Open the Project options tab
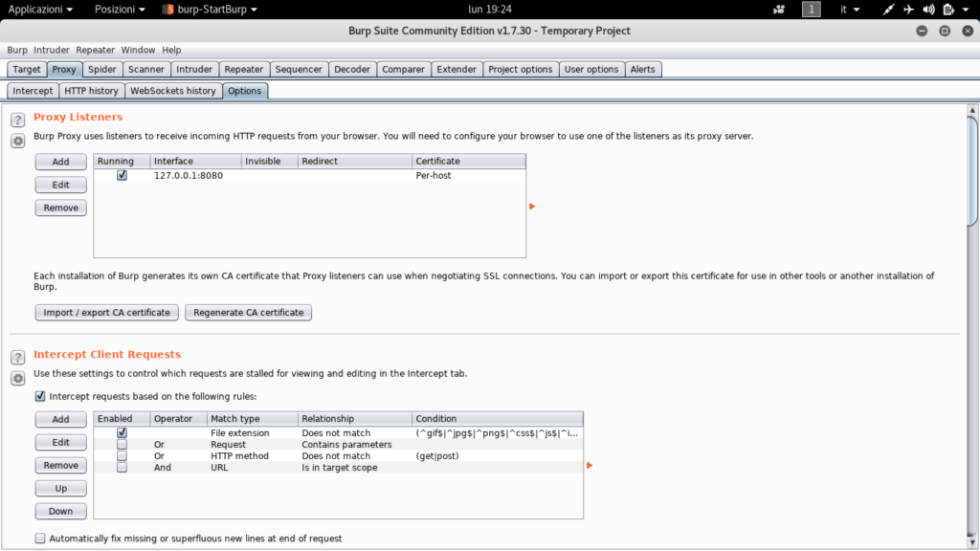Screen dimensions: 980x551 [x=520, y=69]
